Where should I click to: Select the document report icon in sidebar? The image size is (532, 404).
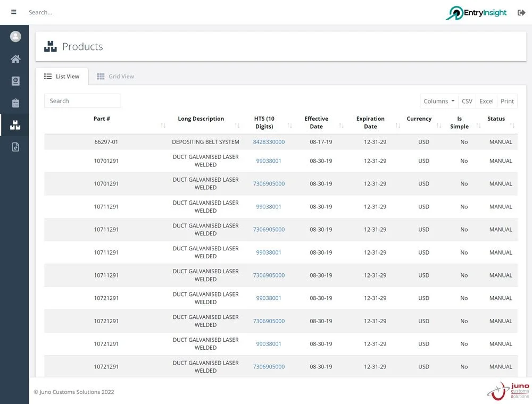pyautogui.click(x=14, y=147)
